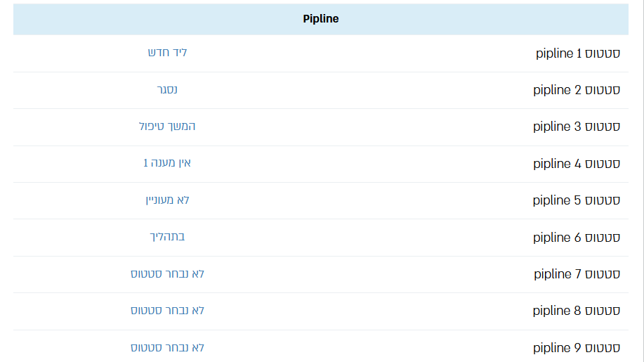Open the לא מעוניין status link

[167, 200]
